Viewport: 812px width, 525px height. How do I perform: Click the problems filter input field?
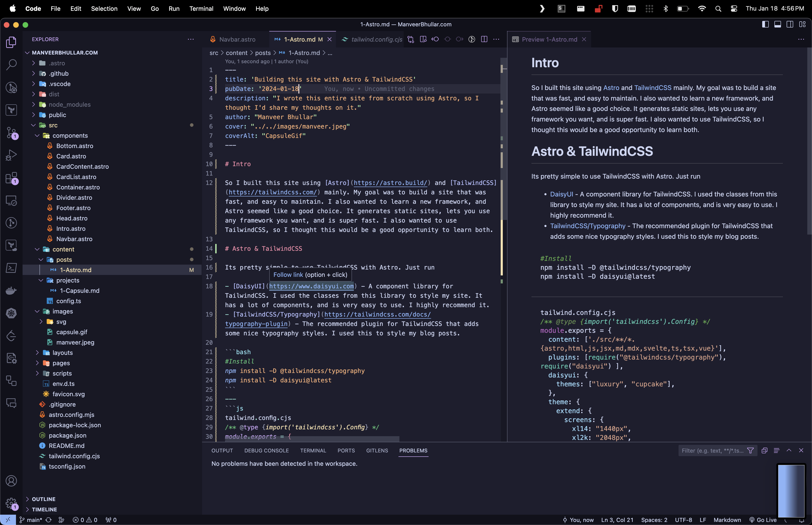(712, 451)
